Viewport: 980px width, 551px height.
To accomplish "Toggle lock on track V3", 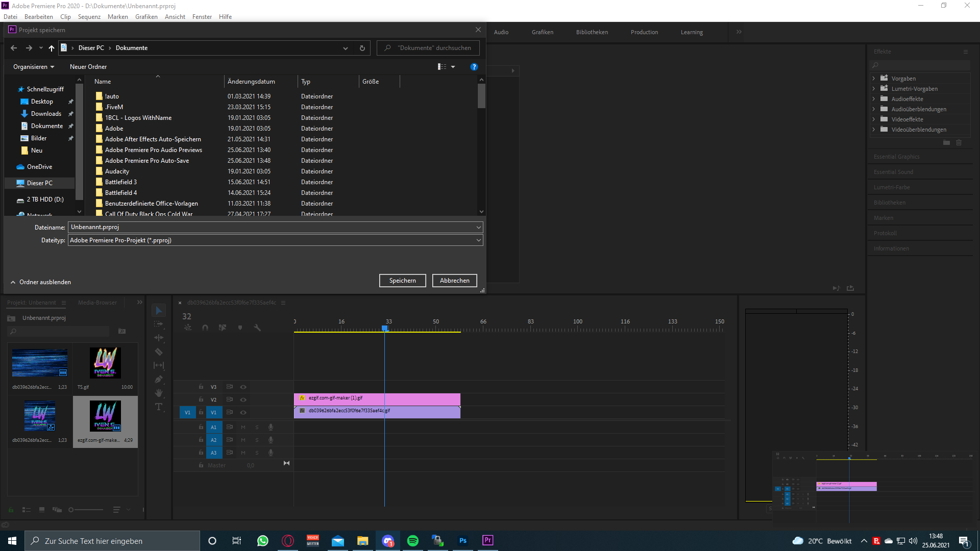I will (201, 387).
